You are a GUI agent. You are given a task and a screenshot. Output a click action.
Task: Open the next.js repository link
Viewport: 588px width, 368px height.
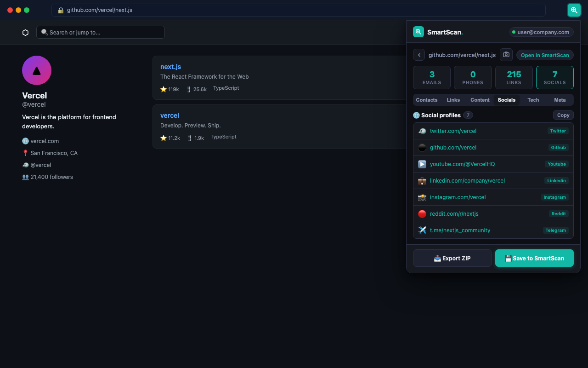coord(170,67)
